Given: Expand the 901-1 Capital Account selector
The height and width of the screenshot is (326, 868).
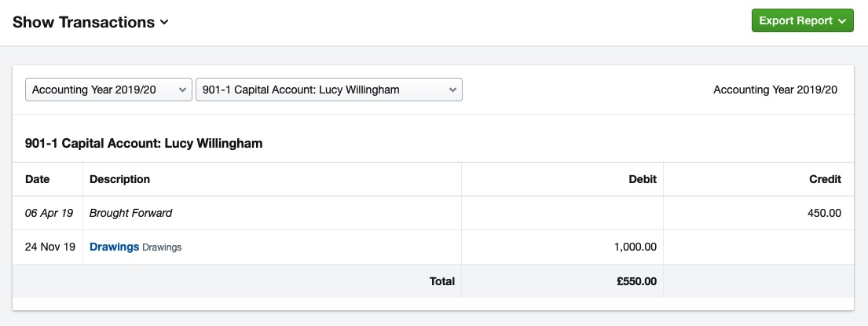Looking at the screenshot, I should tap(329, 90).
